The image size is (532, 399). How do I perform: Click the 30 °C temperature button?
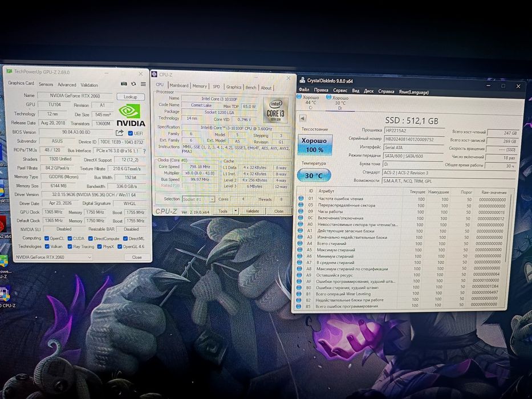(314, 176)
